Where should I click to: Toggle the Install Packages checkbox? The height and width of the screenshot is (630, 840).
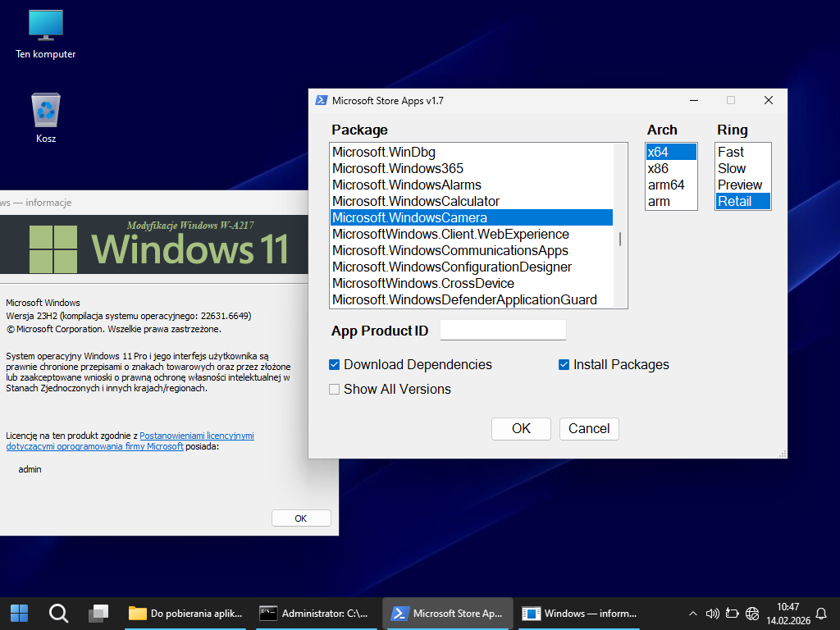click(564, 364)
